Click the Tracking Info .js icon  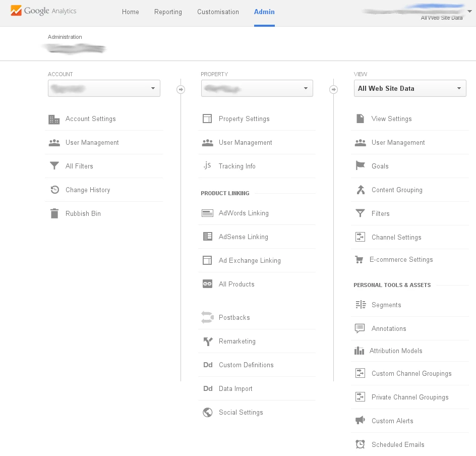207,165
